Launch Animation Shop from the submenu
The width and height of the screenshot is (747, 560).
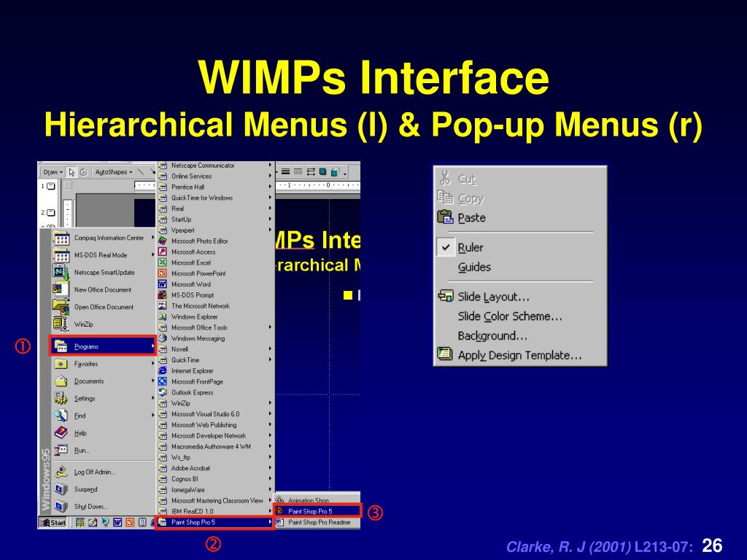318,499
